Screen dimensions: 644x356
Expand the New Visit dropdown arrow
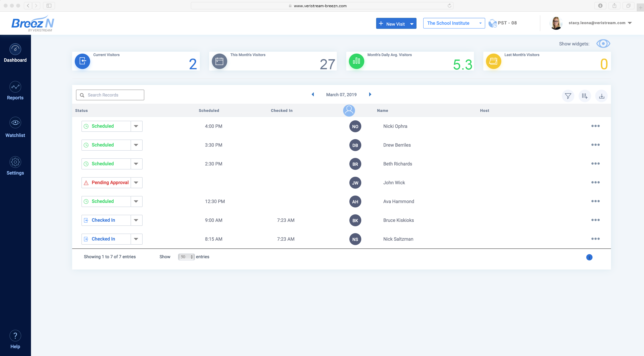[x=412, y=24]
